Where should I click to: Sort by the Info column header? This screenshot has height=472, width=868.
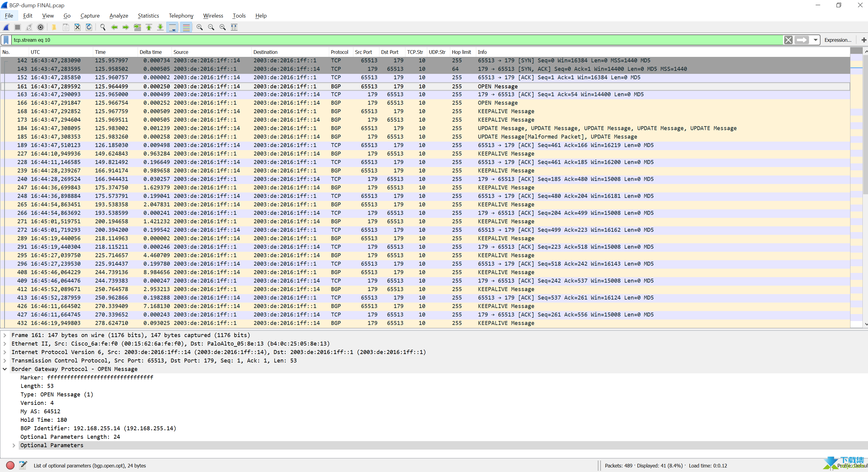pyautogui.click(x=663, y=52)
